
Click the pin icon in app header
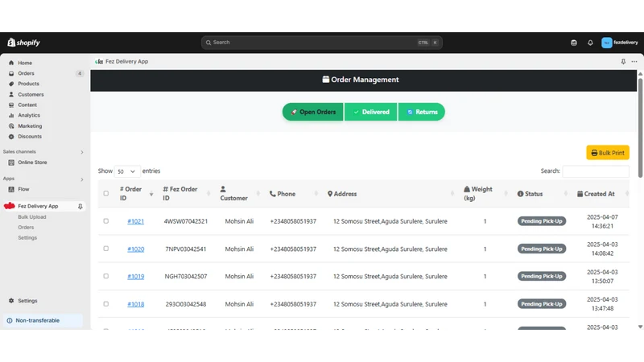pyautogui.click(x=623, y=62)
